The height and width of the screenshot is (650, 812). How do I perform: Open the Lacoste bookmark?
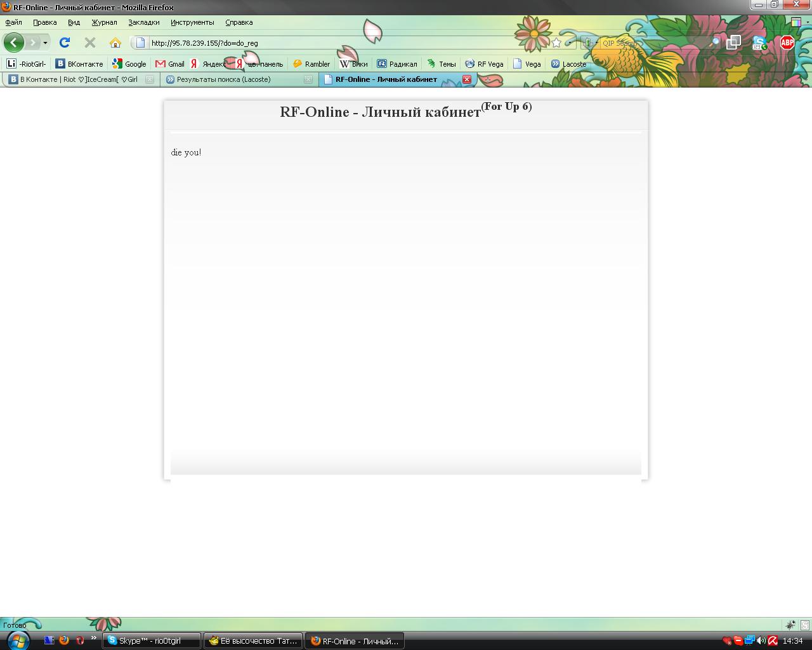tap(568, 63)
